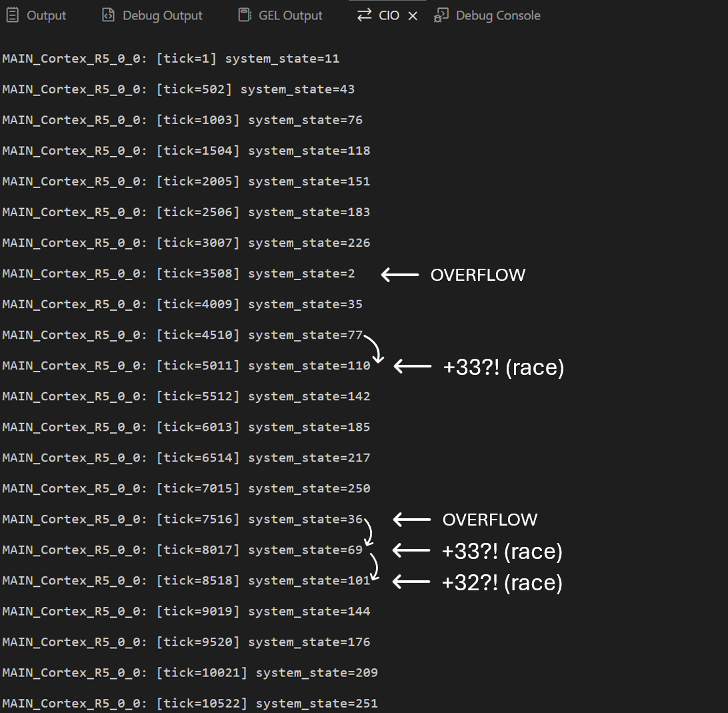
Task: Select the tick=8518 system_state=101 log line
Action: (186, 580)
